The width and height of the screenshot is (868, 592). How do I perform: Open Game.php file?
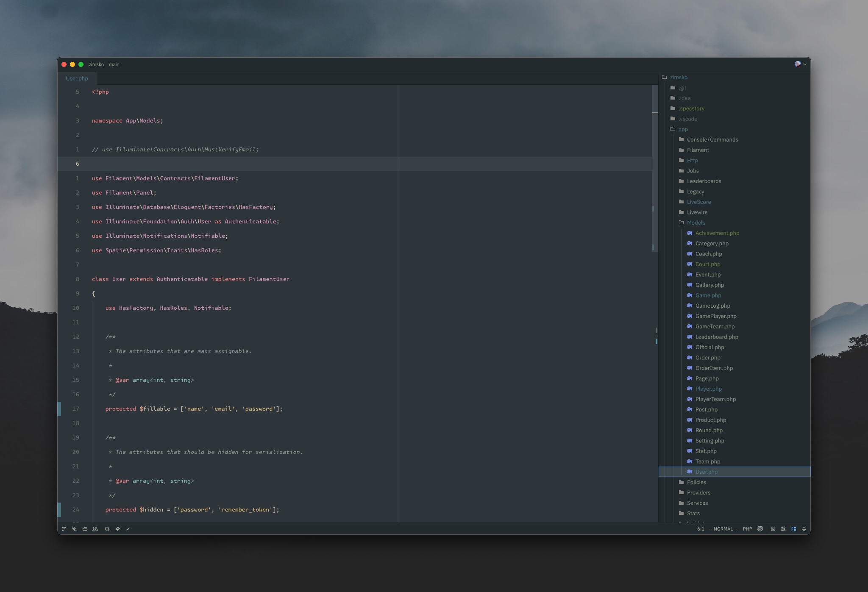734,295
